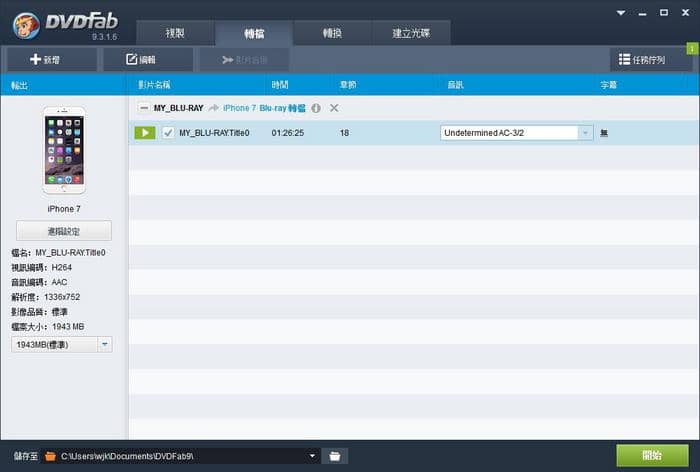The height and width of the screenshot is (472, 700).
Task: Open 進階設定 advanced settings
Action: click(64, 231)
